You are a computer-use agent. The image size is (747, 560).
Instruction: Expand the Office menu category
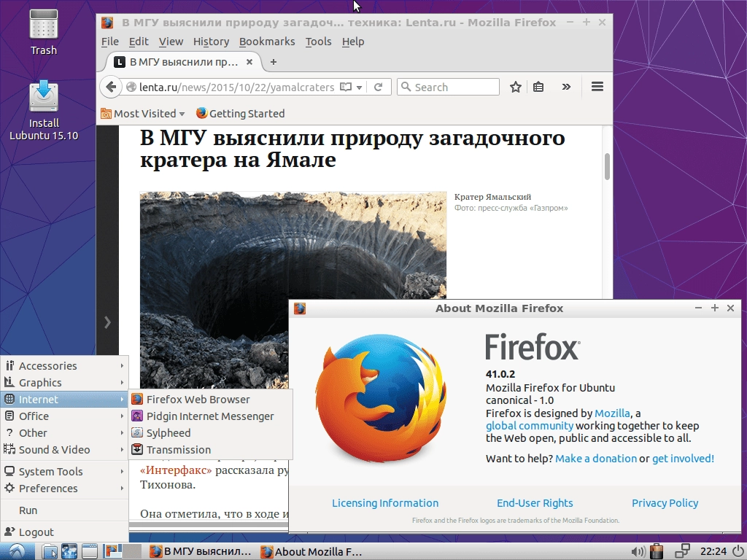coord(65,416)
